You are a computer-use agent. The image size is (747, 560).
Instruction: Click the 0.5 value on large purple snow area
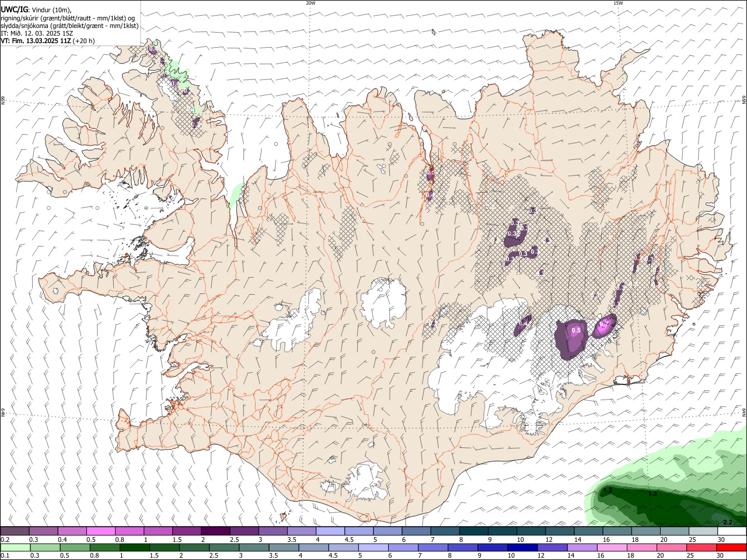576,331
